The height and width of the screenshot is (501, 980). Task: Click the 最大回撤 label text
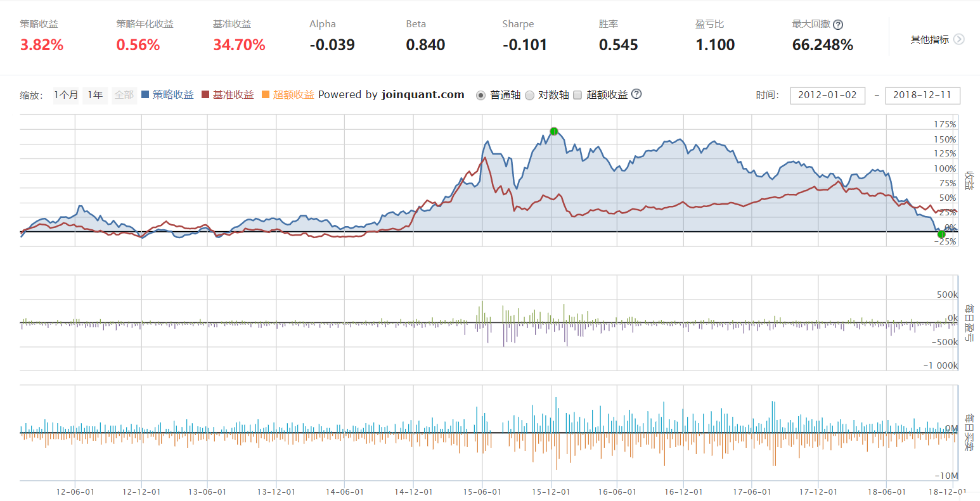811,24
